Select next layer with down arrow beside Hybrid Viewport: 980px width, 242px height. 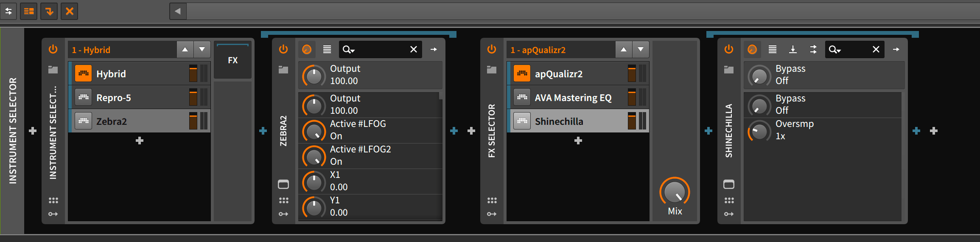202,50
